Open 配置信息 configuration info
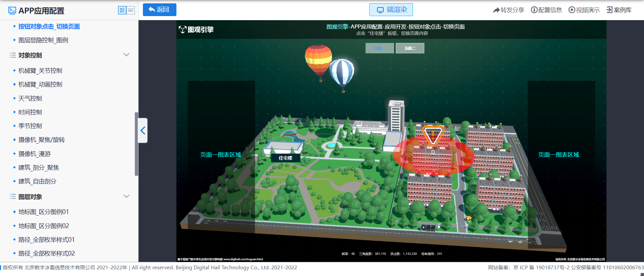The width and height of the screenshot is (644, 276). pos(546,10)
